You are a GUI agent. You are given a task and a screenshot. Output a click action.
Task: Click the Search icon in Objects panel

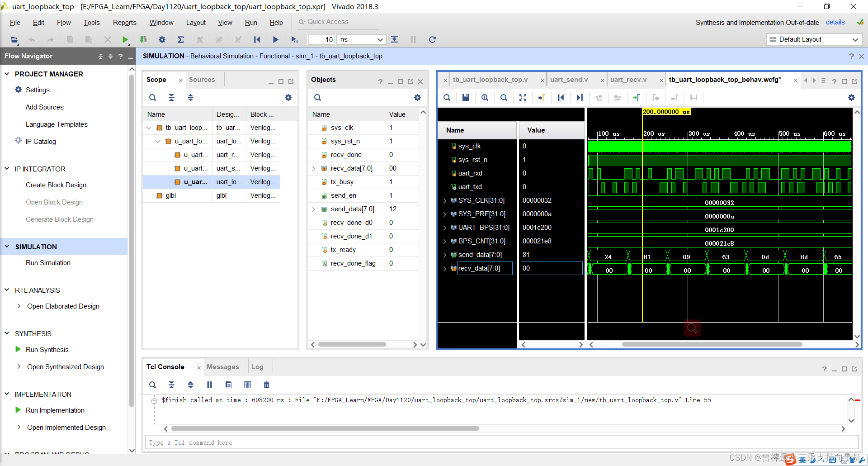(318, 98)
